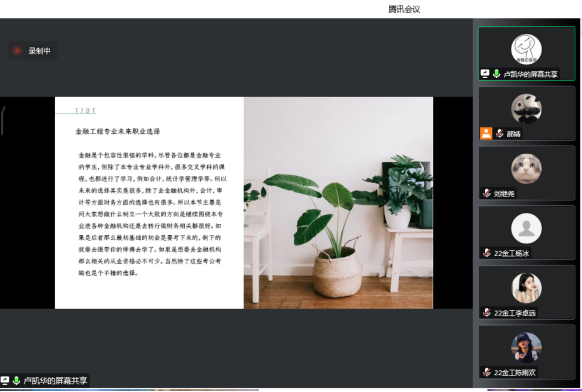Select the avatar of 22金工李卓远
The height and width of the screenshot is (392, 582).
(526, 288)
